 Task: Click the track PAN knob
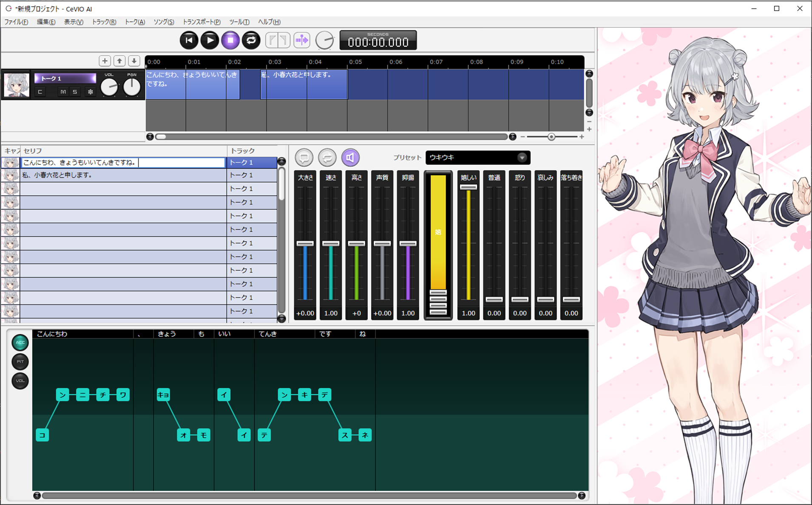pos(132,87)
